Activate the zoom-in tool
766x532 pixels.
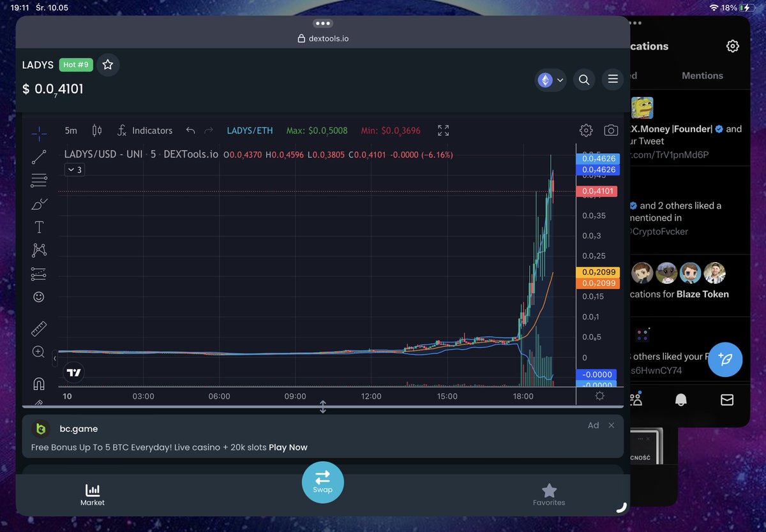[39, 352]
